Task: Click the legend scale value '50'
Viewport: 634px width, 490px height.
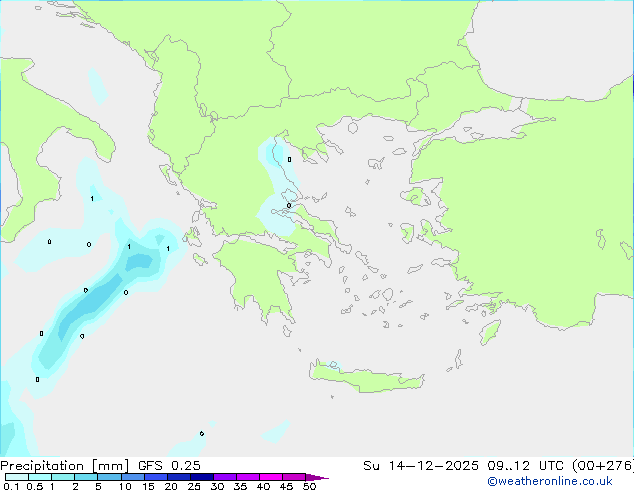Action: tap(309, 486)
